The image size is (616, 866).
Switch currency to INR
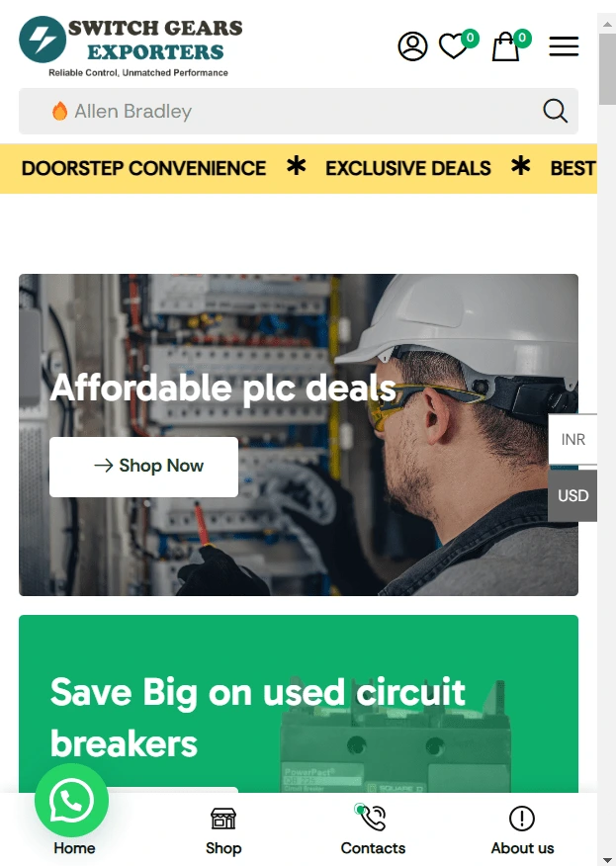point(572,440)
